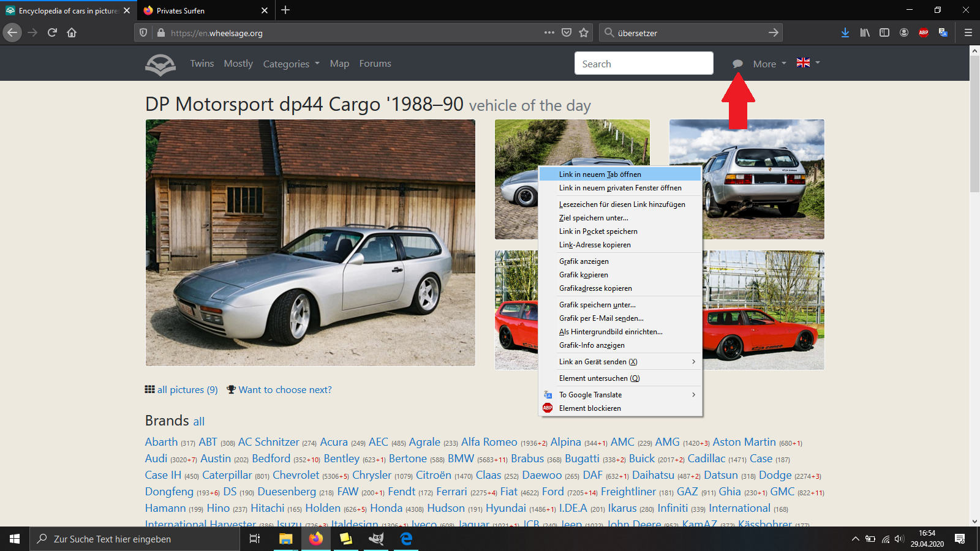Visit the Forums page

375,64
